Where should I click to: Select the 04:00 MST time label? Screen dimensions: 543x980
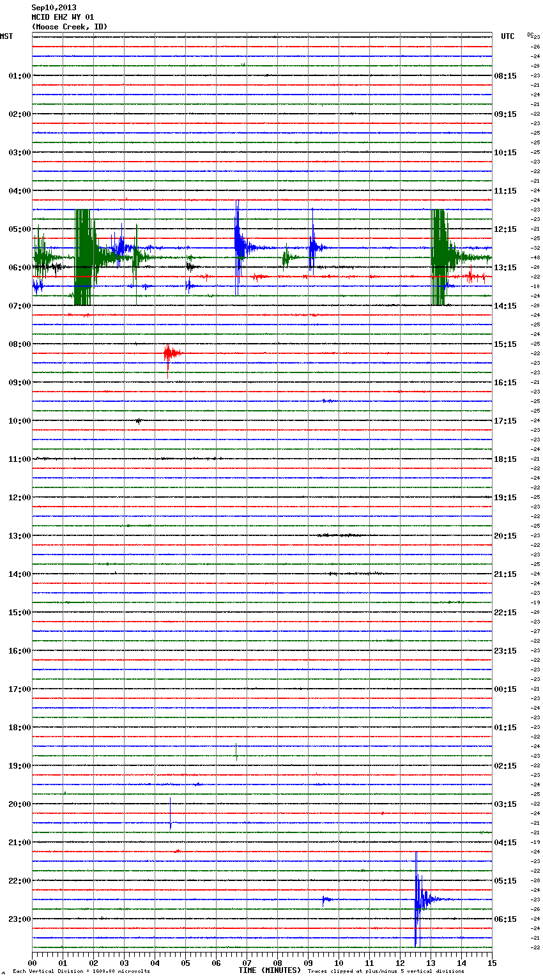20,190
